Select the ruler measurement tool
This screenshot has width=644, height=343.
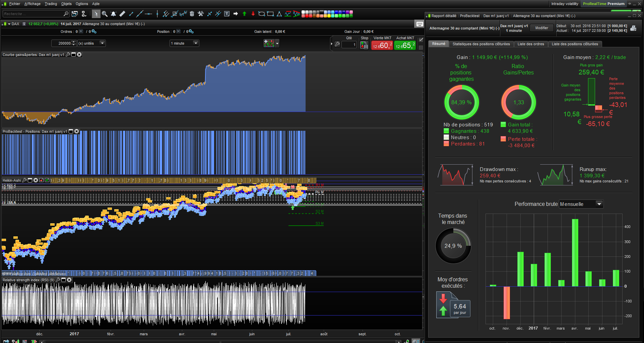pos(122,14)
